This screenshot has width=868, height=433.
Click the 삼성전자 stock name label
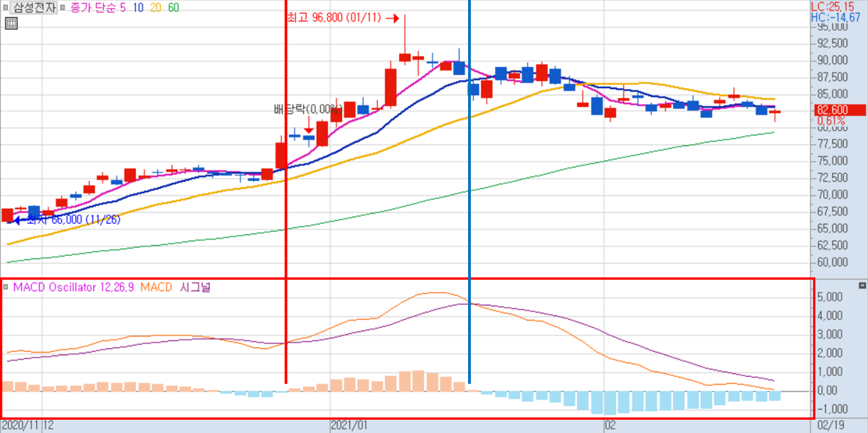pos(34,7)
